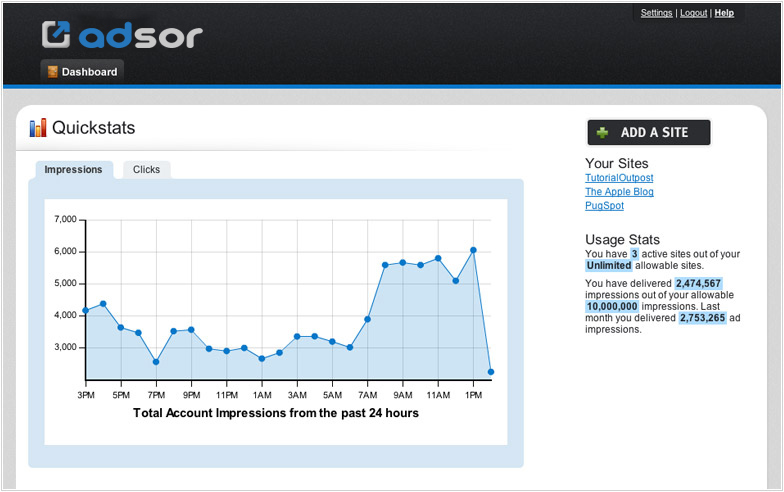
Task: Click the 9AM x-axis label
Action: [403, 395]
